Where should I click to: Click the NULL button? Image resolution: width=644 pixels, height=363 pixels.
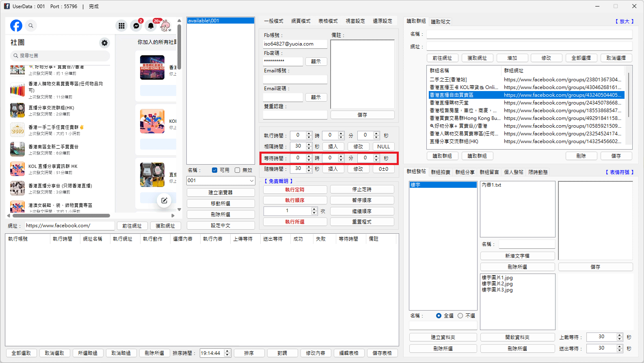click(383, 146)
